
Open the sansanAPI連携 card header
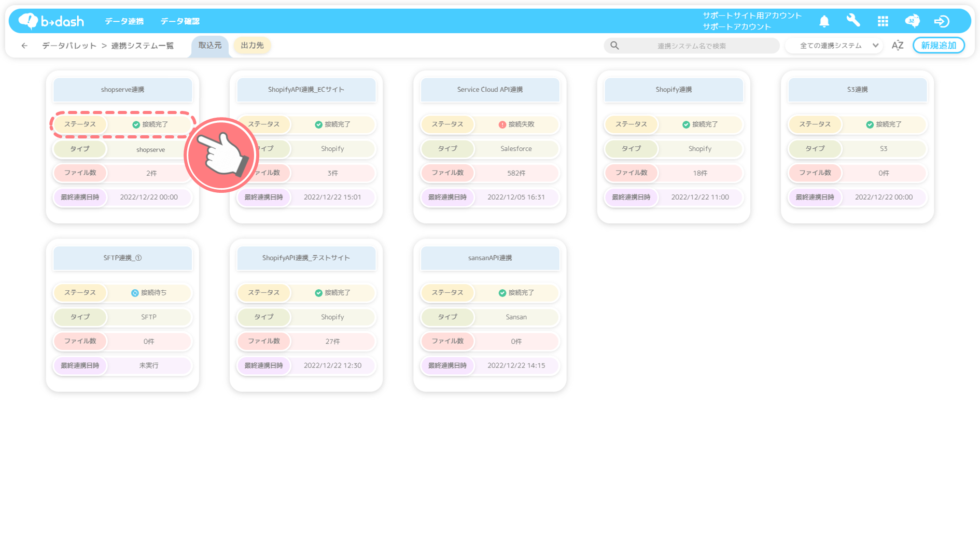point(490,258)
